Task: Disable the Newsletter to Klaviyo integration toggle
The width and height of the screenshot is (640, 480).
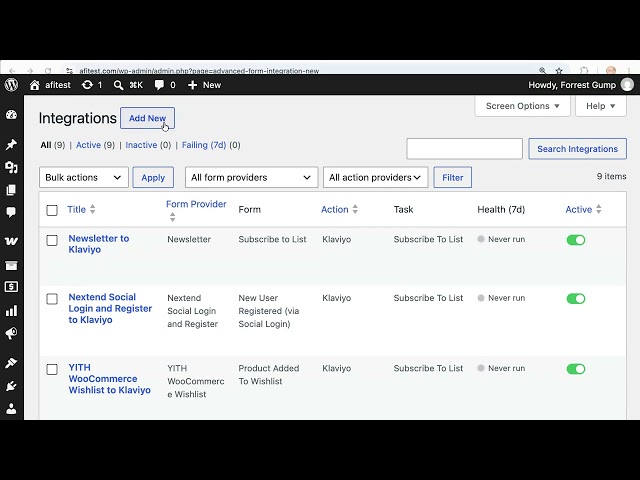Action: tap(576, 240)
